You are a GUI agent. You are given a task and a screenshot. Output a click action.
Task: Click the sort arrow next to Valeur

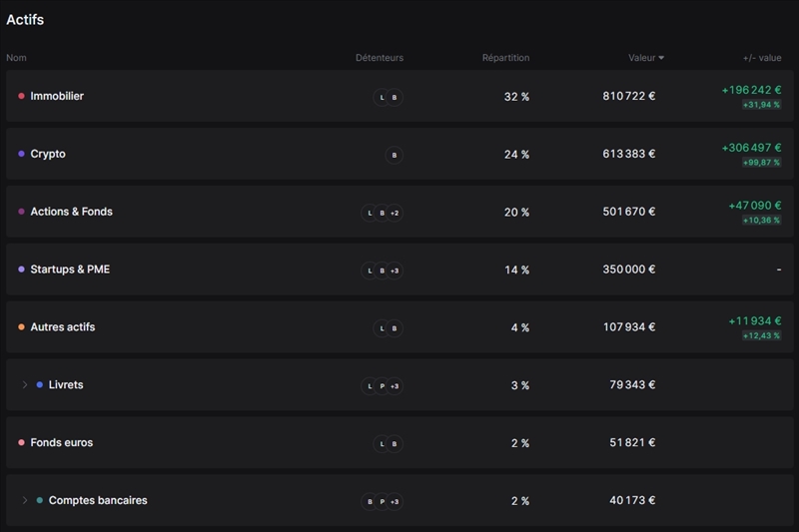(x=661, y=58)
